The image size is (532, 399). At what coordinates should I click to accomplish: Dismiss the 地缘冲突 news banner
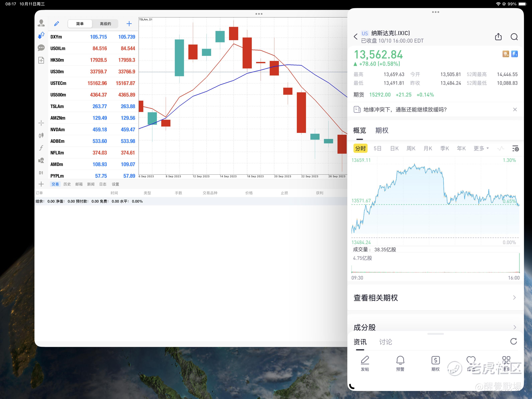pos(515,109)
